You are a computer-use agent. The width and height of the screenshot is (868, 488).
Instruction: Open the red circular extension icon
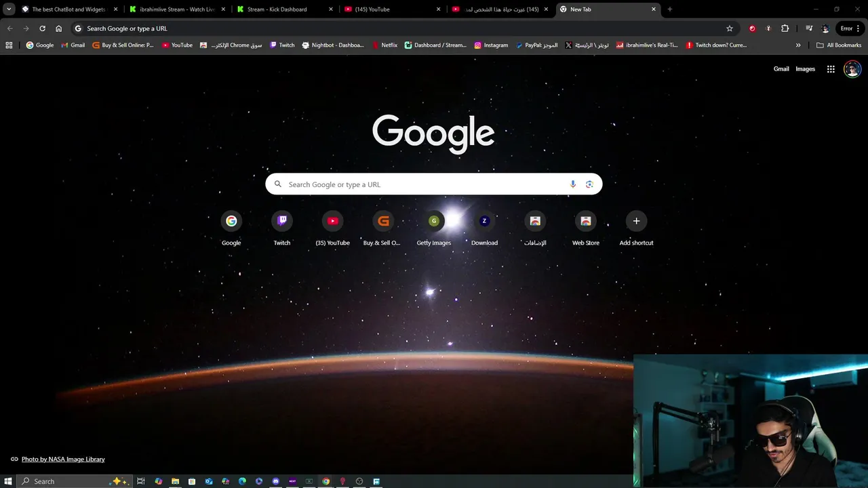tap(752, 28)
